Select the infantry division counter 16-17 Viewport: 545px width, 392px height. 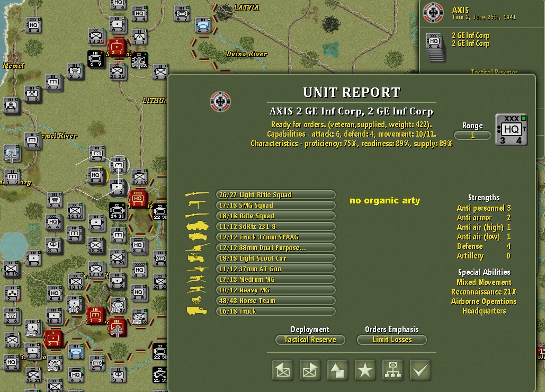(x=75, y=211)
